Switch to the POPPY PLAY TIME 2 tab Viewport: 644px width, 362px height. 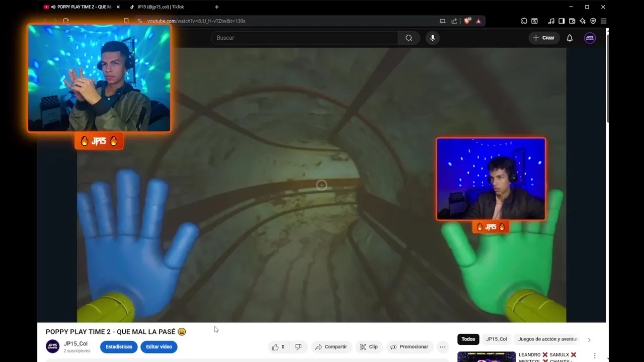80,7
